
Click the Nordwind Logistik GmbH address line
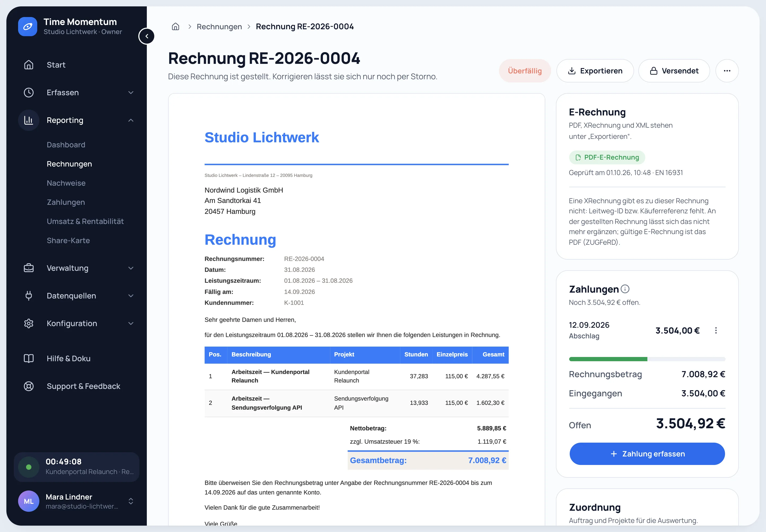(244, 190)
